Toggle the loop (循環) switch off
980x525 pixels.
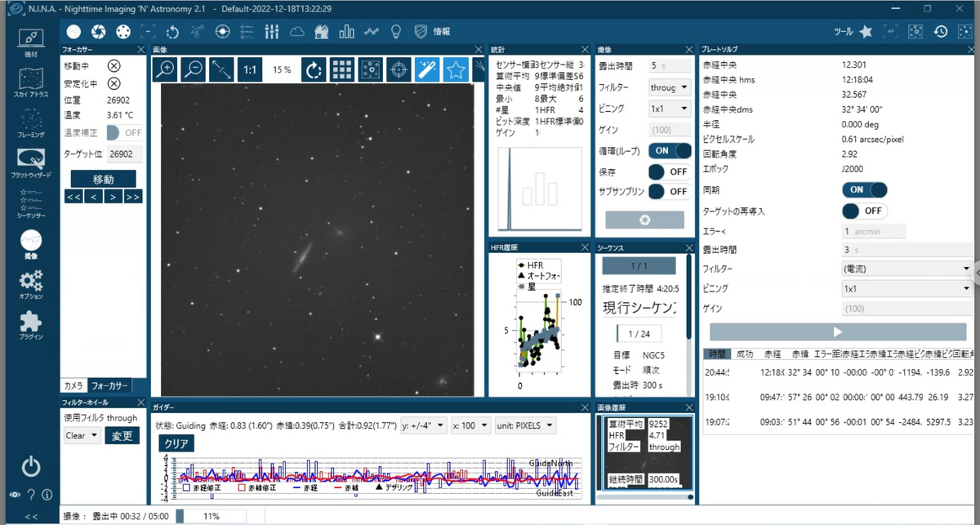tap(670, 150)
